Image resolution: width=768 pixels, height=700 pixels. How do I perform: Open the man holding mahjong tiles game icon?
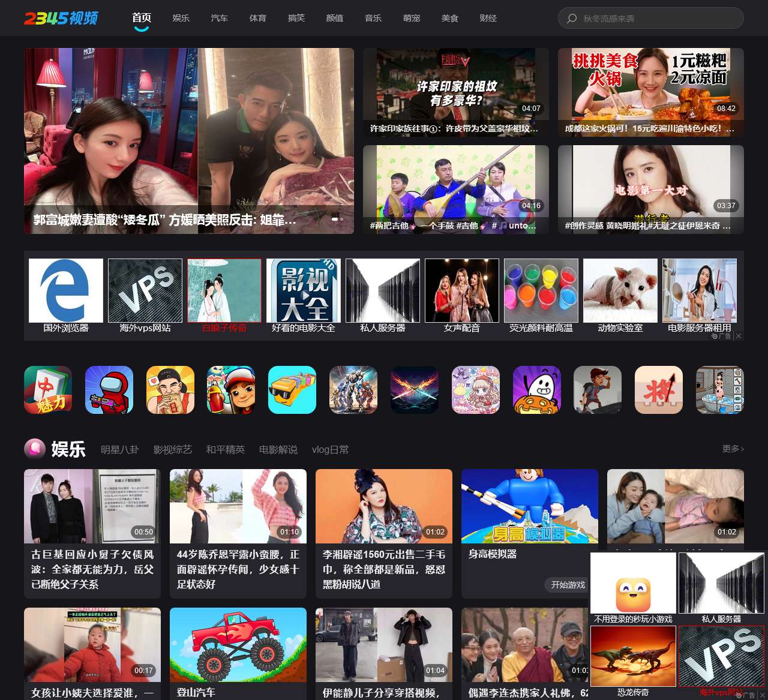[x=170, y=390]
